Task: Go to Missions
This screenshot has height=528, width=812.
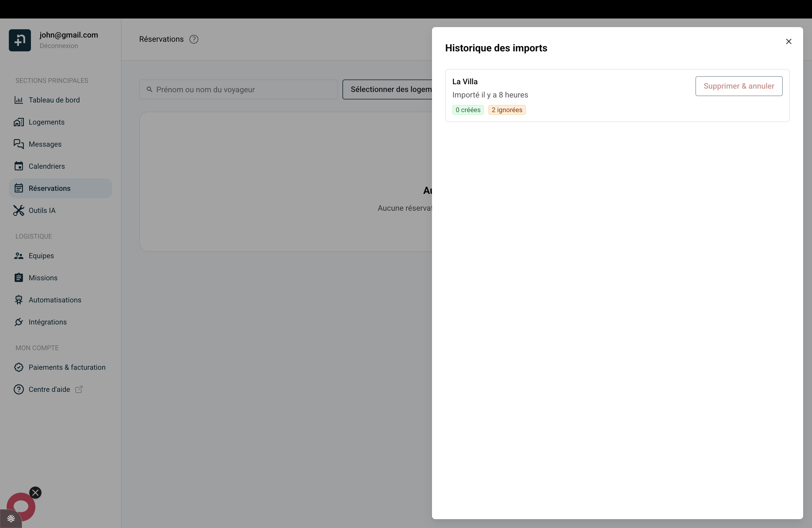Action: click(60, 278)
